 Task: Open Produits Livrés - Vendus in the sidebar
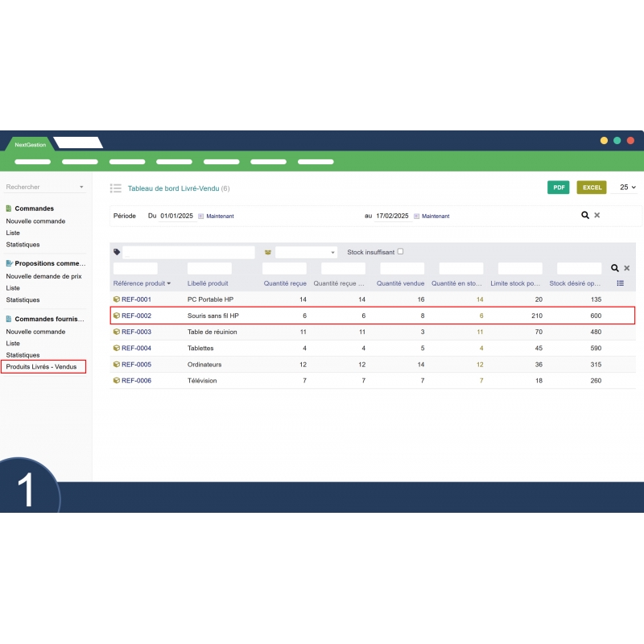tap(42, 366)
